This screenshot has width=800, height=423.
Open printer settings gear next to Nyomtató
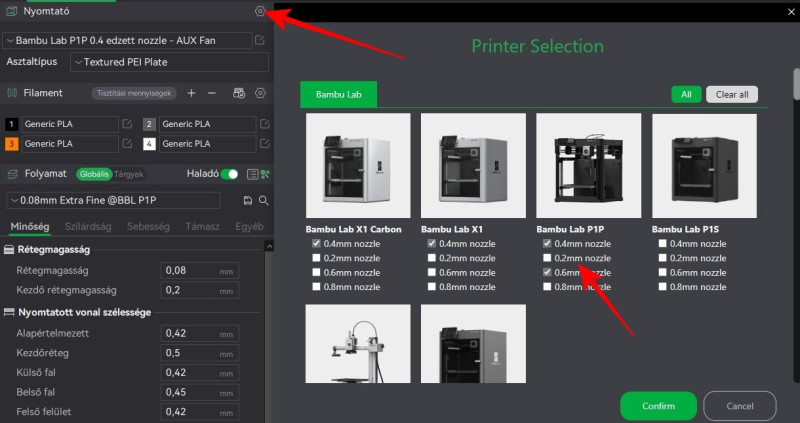[x=260, y=11]
